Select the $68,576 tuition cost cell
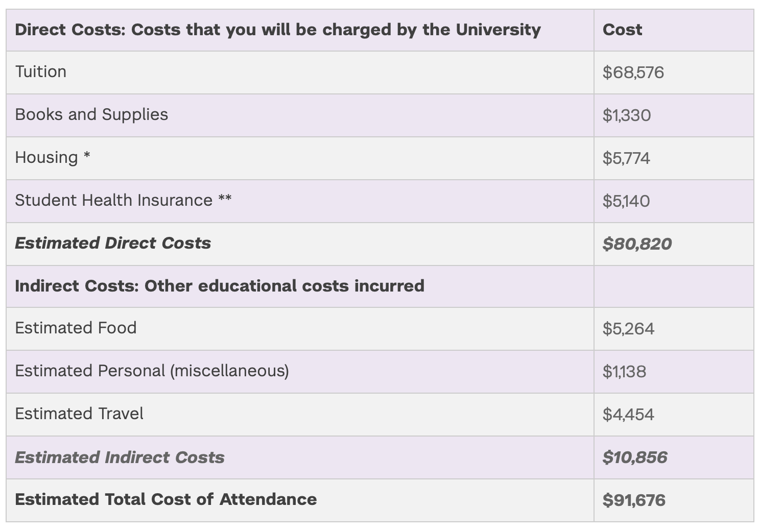 (633, 72)
